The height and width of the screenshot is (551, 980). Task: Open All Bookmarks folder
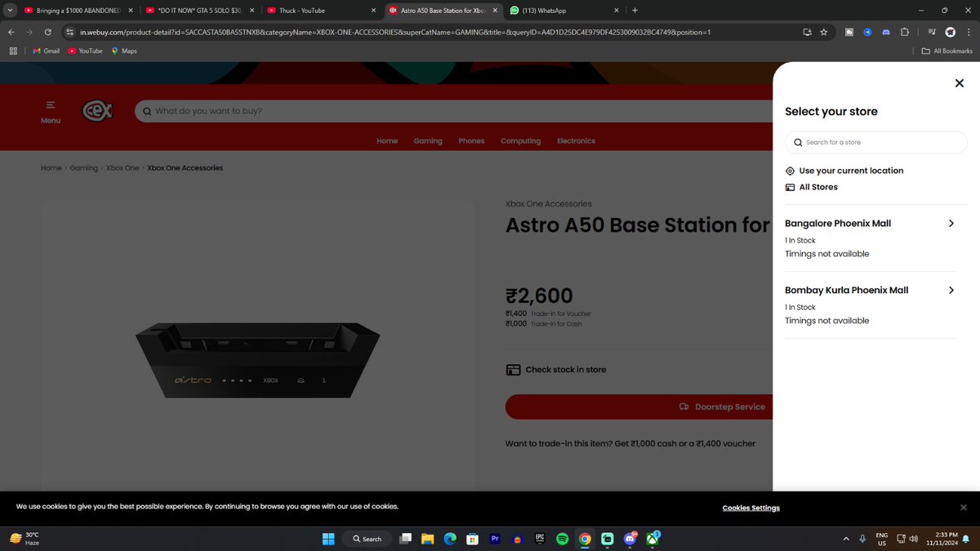tap(947, 51)
